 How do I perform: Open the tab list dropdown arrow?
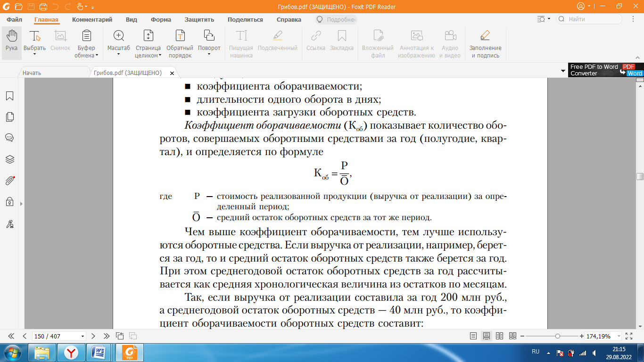tap(563, 71)
